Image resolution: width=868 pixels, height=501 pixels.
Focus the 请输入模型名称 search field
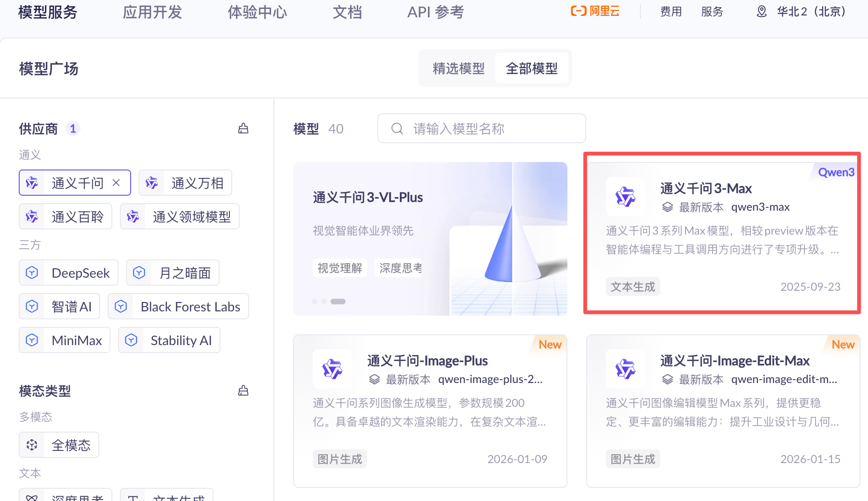pos(482,128)
